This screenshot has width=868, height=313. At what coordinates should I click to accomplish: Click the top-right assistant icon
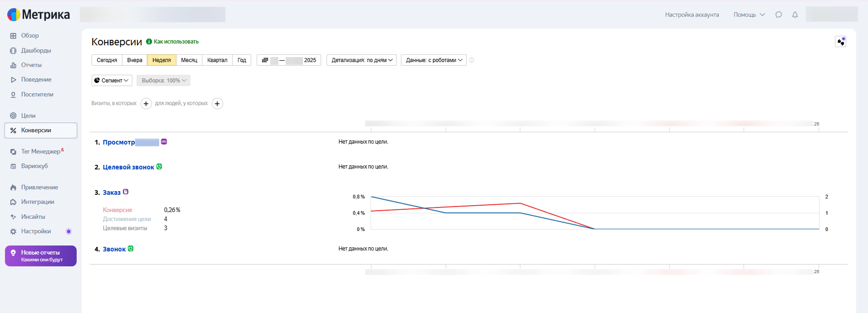coord(841,42)
